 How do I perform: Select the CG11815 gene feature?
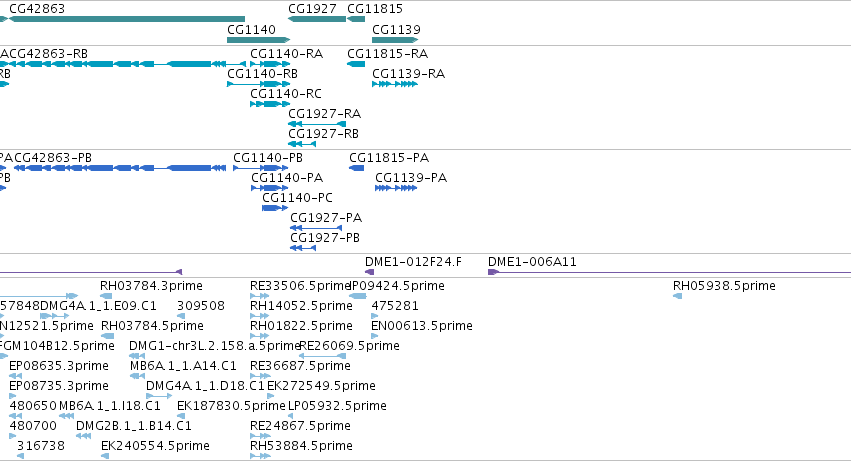click(356, 19)
